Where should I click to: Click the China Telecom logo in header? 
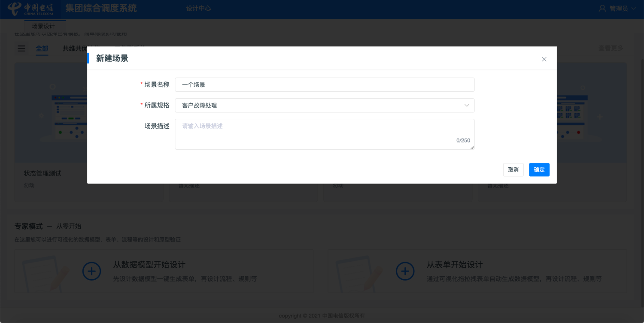click(31, 9)
